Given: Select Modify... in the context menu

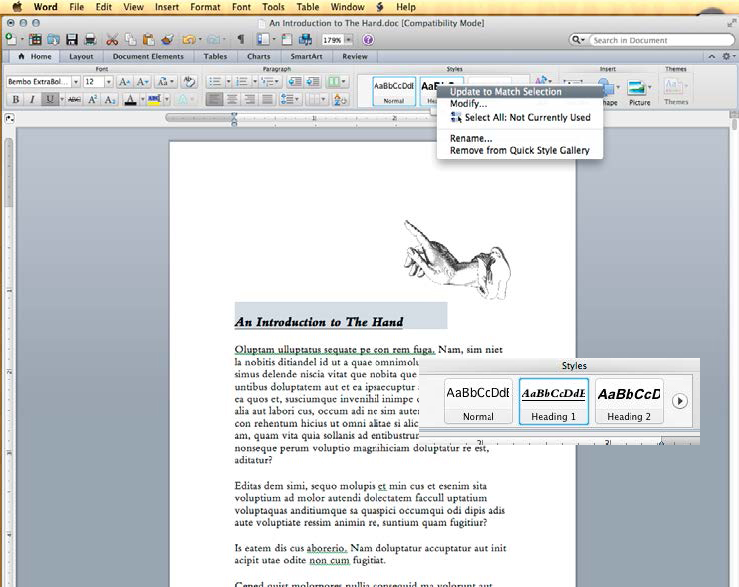Looking at the screenshot, I should (468, 104).
